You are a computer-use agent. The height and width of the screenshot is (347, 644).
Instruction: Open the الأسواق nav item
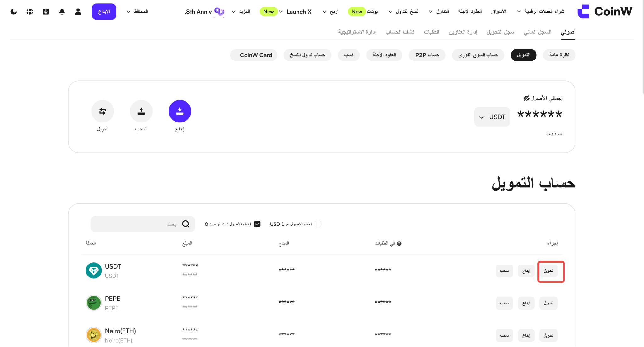tap(499, 12)
